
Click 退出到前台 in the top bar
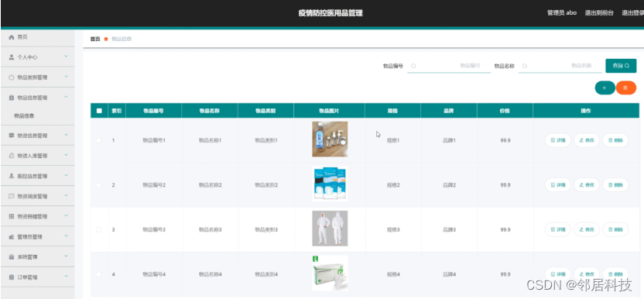click(599, 12)
